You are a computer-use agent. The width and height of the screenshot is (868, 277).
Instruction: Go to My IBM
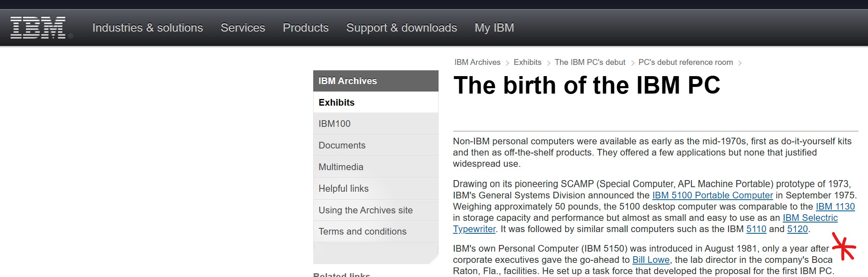click(x=494, y=28)
